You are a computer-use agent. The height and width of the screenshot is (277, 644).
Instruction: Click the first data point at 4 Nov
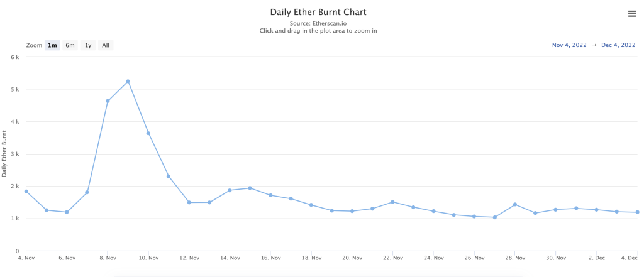coord(26,192)
